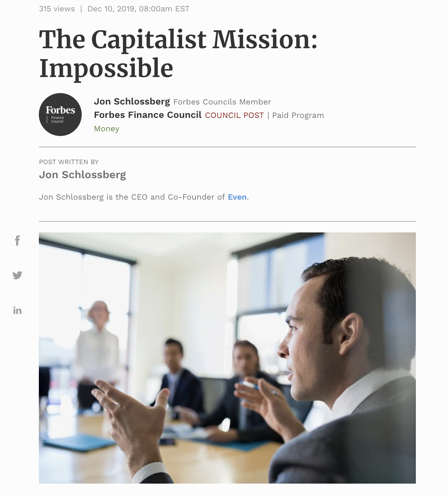
Task: Open the meeting room article photo
Action: coord(227,358)
